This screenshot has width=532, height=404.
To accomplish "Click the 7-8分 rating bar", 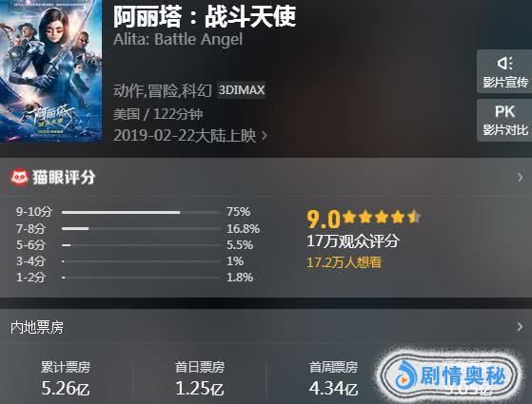I will click(x=141, y=229).
